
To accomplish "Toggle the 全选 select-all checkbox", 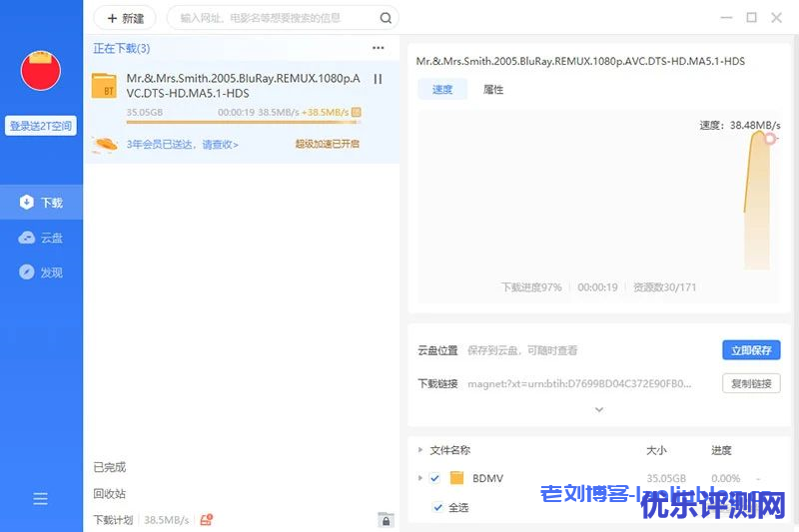I will [x=437, y=507].
